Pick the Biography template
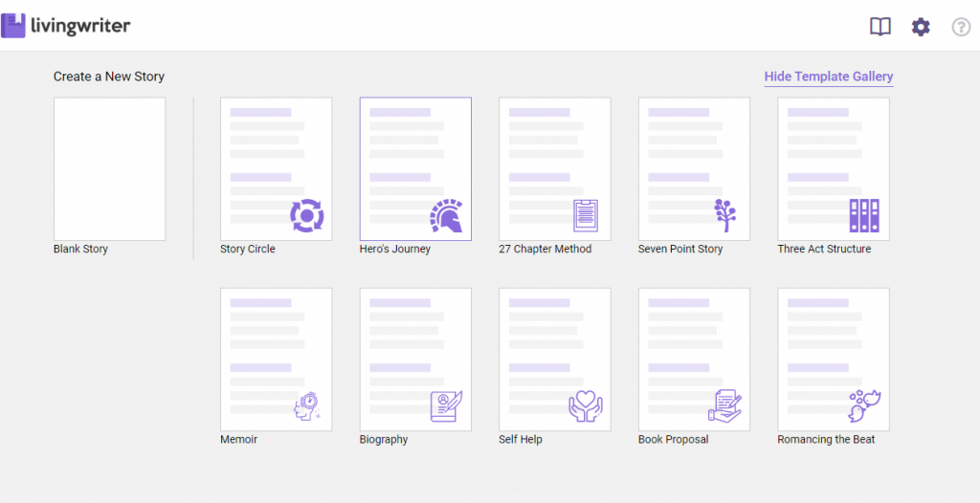The height and width of the screenshot is (503, 980). pos(415,359)
